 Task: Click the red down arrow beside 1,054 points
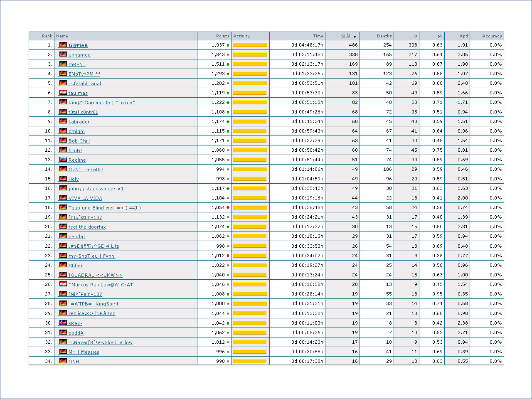(228, 208)
